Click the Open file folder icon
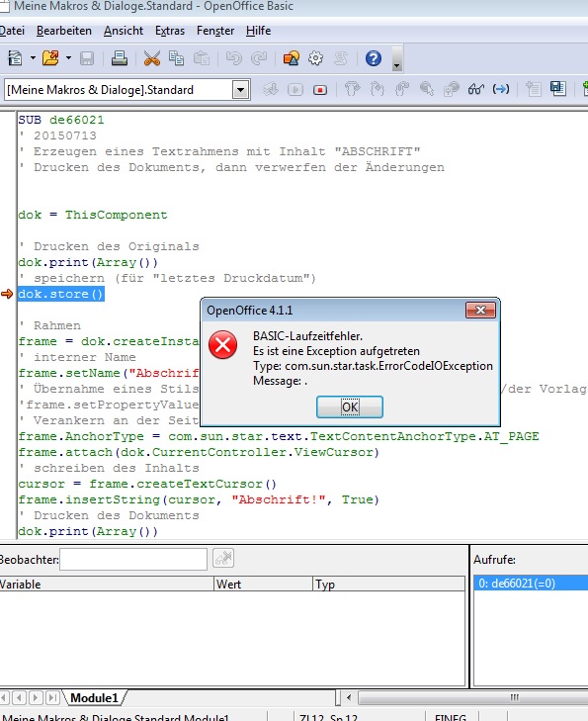 (50, 58)
